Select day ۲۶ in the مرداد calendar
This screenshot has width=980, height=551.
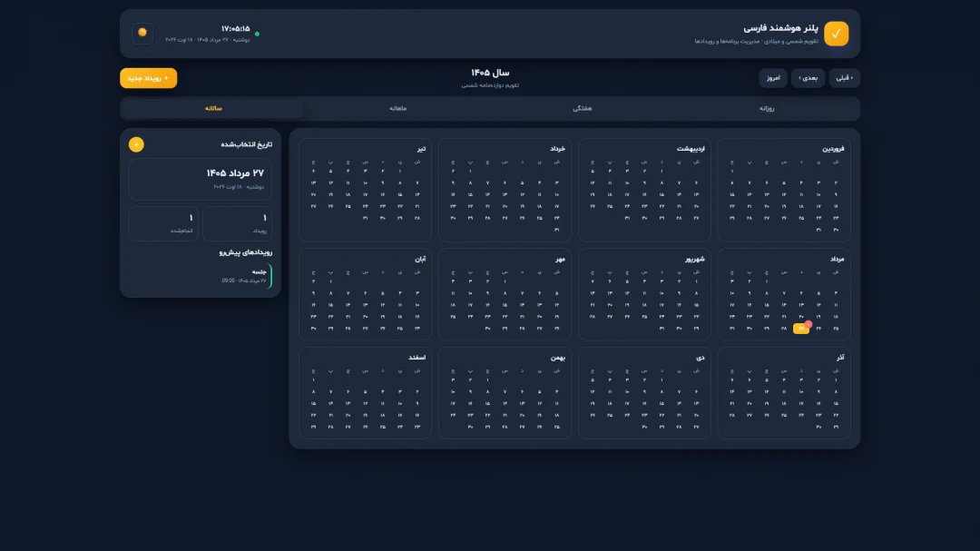pos(818,329)
